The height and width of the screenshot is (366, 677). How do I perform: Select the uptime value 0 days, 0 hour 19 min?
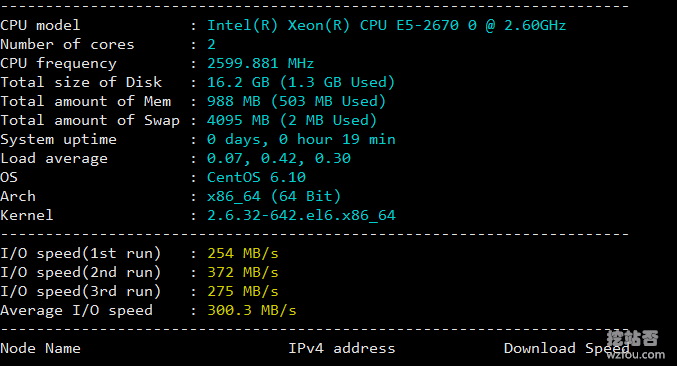click(301, 139)
